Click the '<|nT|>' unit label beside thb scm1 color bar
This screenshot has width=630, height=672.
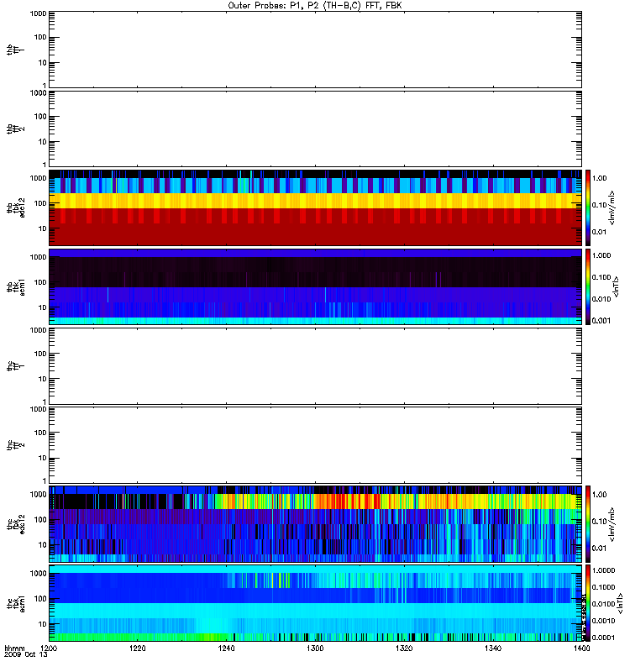tap(617, 286)
